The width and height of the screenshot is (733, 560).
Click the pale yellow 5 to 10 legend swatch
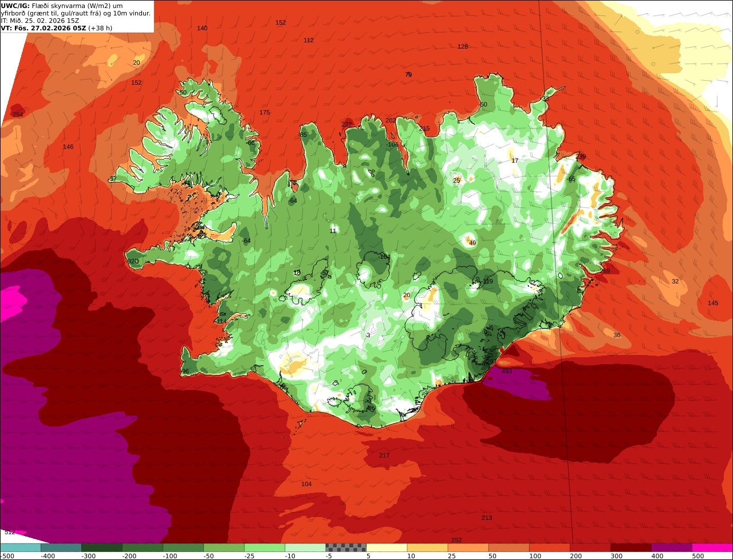click(387, 547)
